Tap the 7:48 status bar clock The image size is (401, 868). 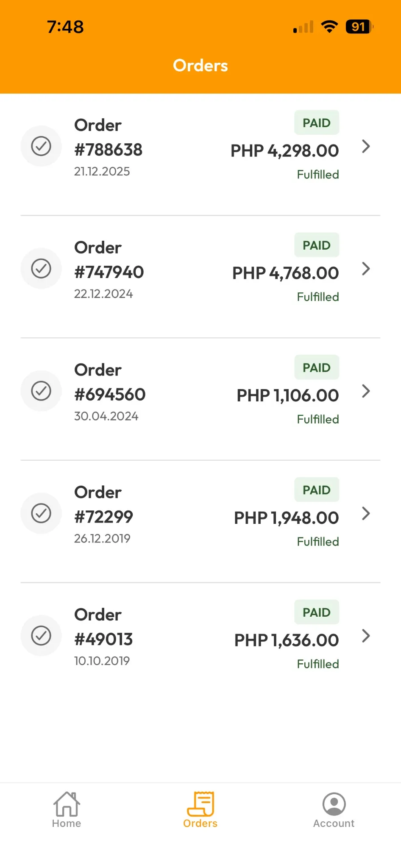point(65,27)
